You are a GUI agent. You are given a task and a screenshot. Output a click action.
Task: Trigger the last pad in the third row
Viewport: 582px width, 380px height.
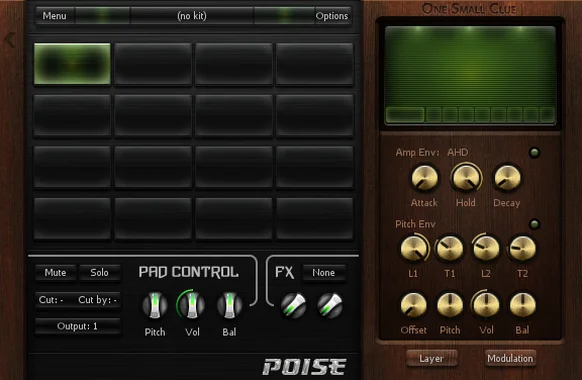[315, 167]
